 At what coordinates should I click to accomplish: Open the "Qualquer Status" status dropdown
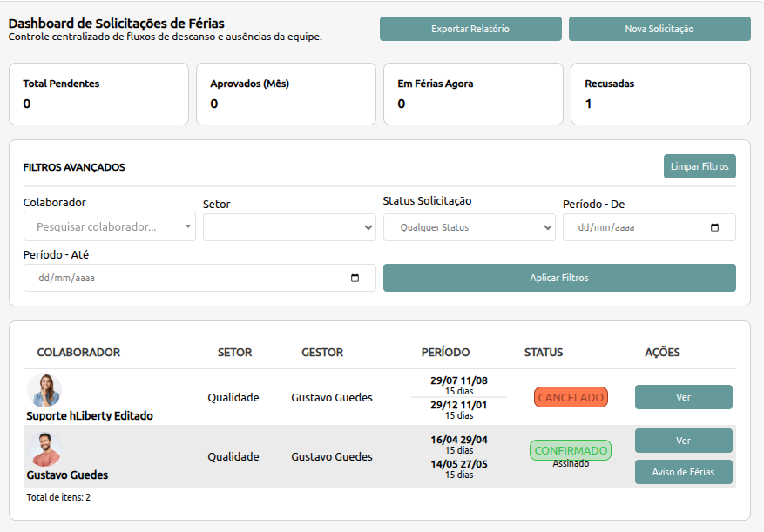[x=469, y=227]
